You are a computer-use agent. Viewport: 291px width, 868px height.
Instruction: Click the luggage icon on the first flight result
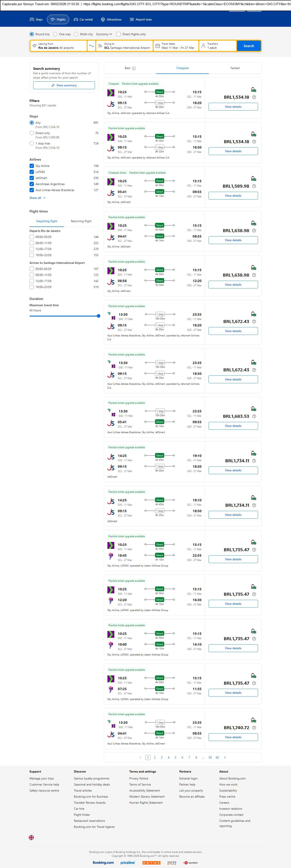pyautogui.click(x=253, y=90)
